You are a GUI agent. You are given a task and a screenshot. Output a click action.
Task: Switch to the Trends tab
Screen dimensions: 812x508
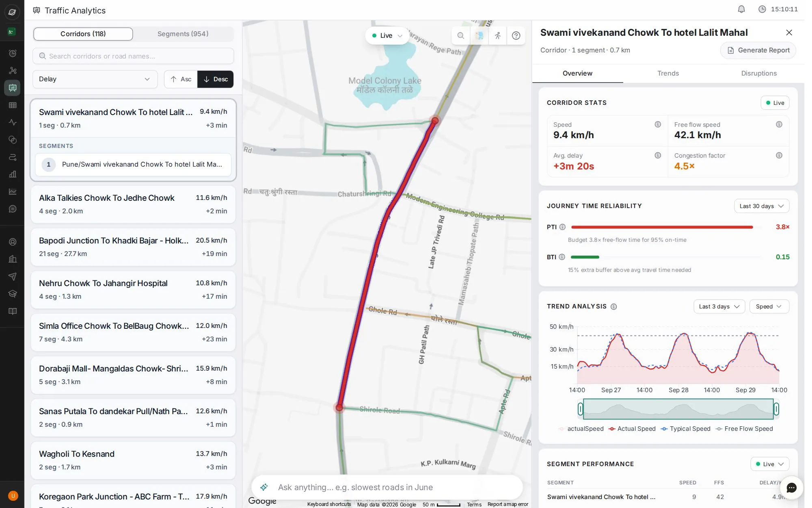tap(668, 74)
